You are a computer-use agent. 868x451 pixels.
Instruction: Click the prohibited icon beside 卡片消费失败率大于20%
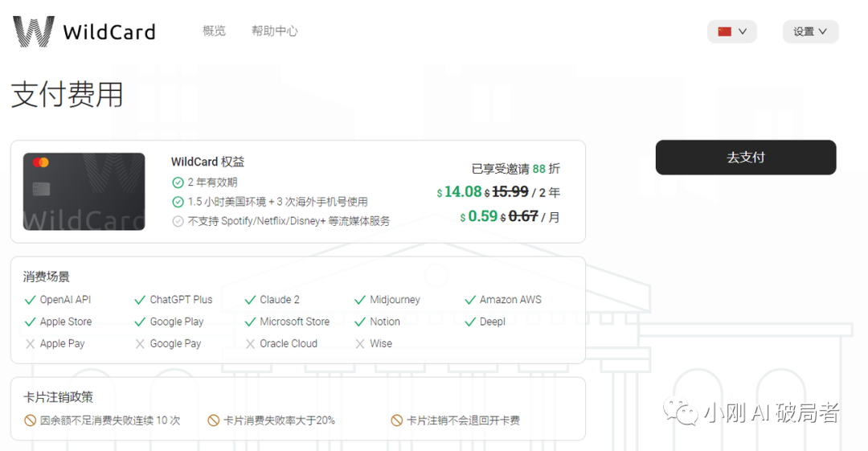click(213, 420)
